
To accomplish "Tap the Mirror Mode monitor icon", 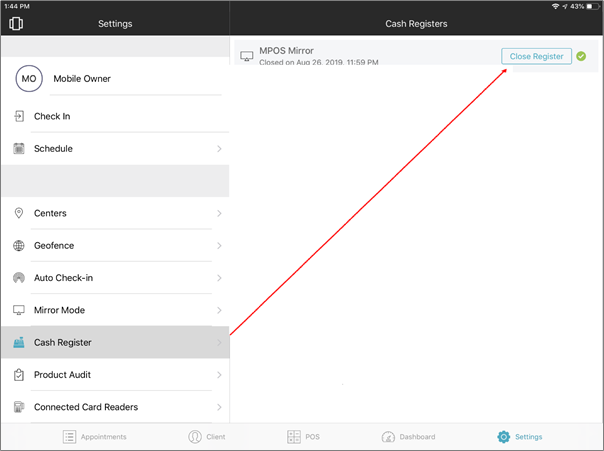I will pos(18,310).
